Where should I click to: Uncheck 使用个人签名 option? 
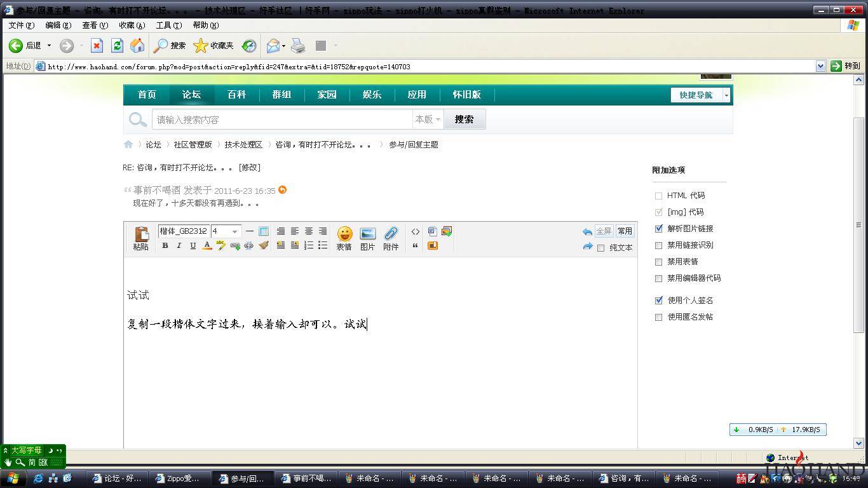tap(658, 301)
